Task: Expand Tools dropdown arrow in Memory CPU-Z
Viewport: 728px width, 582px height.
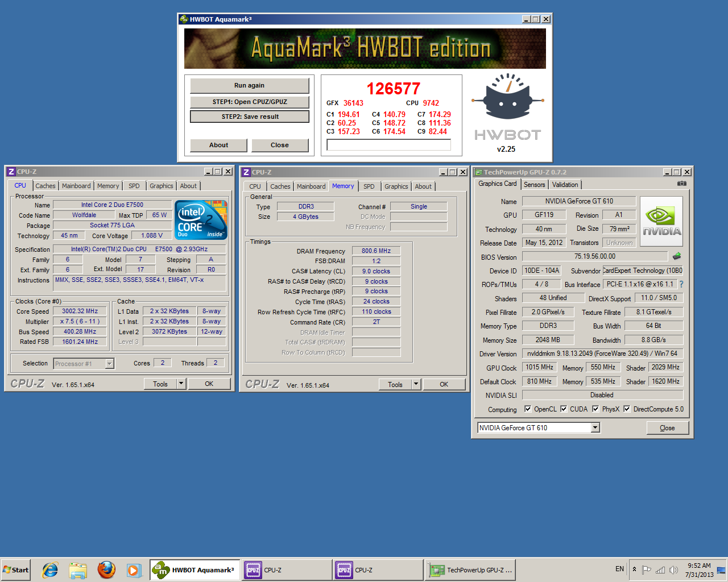Action: (x=416, y=384)
